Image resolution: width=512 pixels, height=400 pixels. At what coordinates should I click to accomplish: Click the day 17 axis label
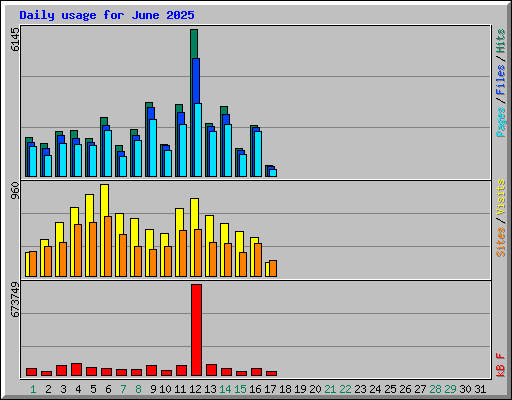[270, 389]
